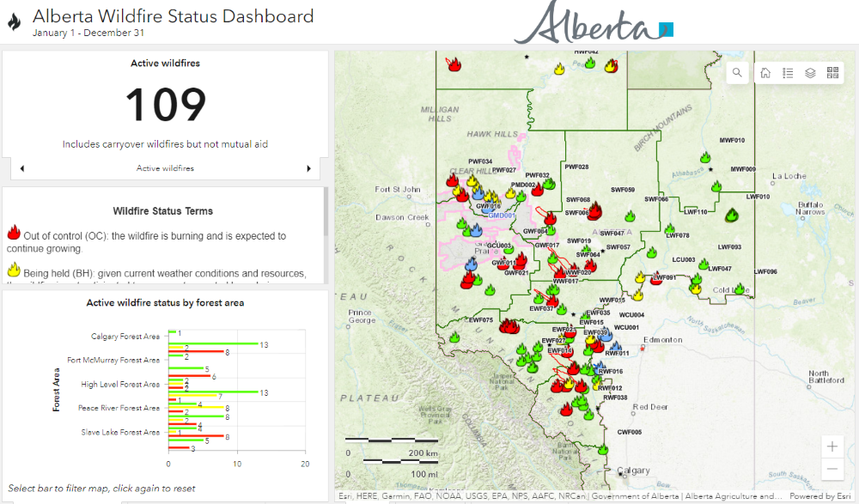Click the large green fire icon near LWF010
Screen dimensions: 859x504
(x=732, y=216)
